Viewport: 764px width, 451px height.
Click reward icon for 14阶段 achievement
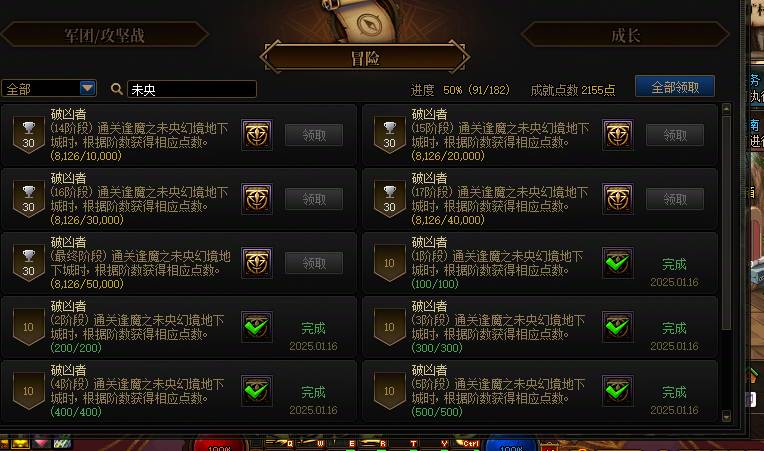(x=257, y=134)
